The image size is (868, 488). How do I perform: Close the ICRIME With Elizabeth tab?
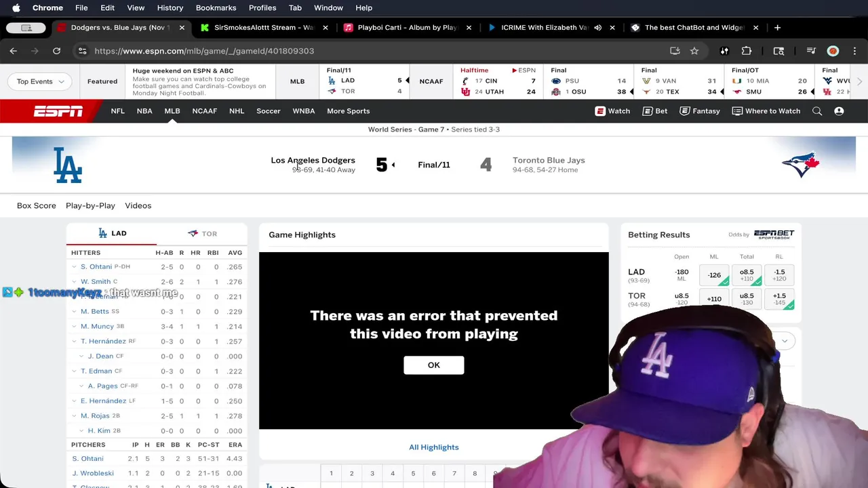612,28
